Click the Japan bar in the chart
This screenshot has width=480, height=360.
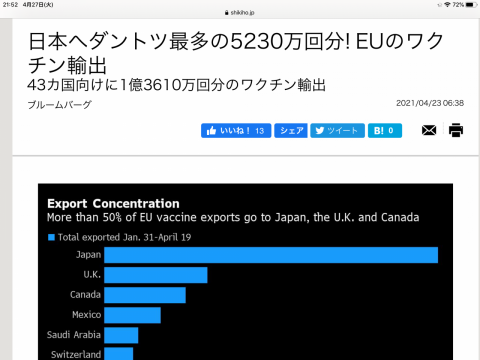coord(271,255)
